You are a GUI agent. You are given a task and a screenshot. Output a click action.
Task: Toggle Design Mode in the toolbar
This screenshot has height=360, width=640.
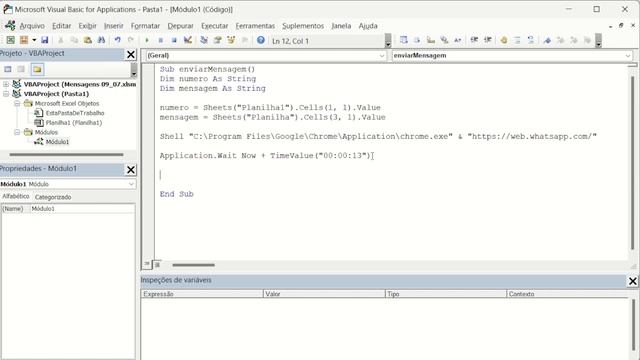[x=188, y=40]
